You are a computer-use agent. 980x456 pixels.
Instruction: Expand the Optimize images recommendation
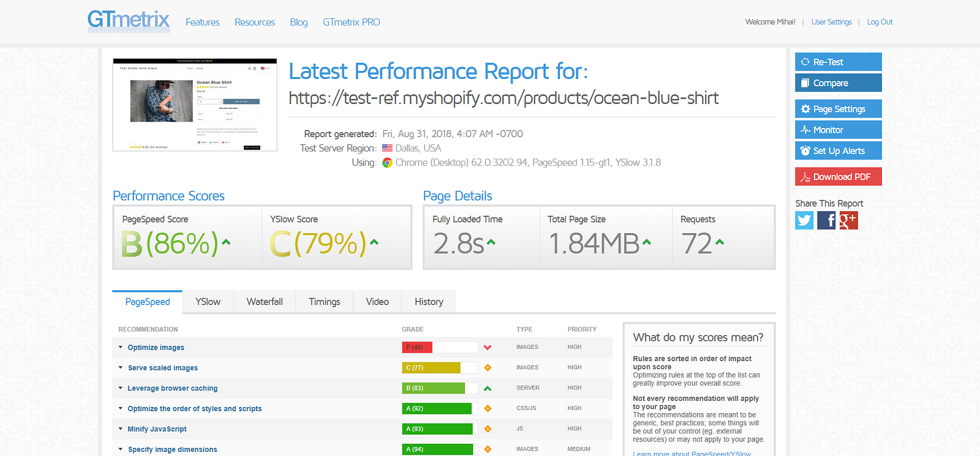(156, 348)
